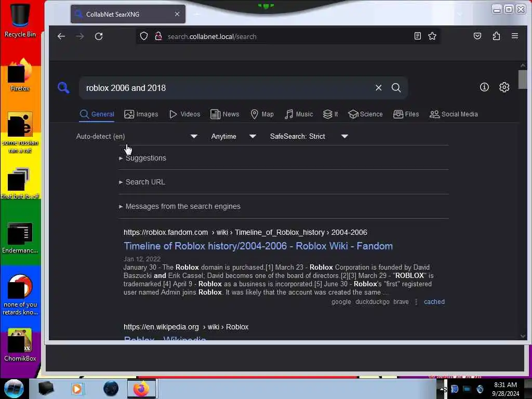Select the Recycle Bin desktop icon
This screenshot has height=399, width=532.
coord(20,20)
